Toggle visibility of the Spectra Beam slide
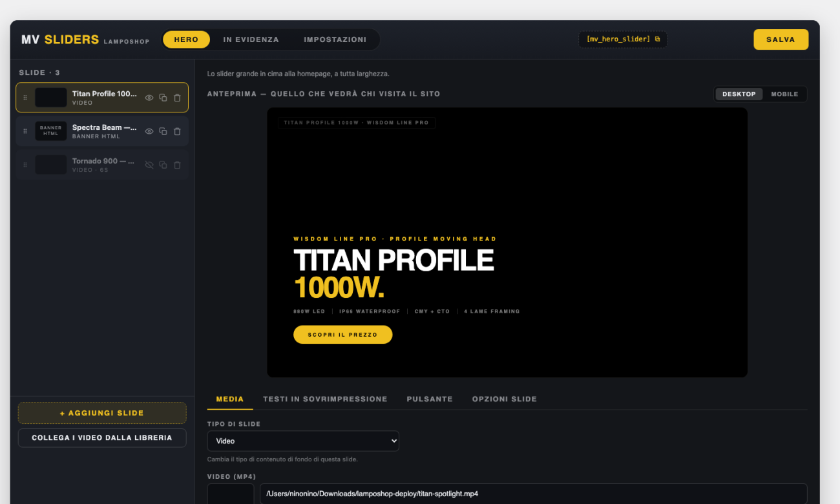 149,131
